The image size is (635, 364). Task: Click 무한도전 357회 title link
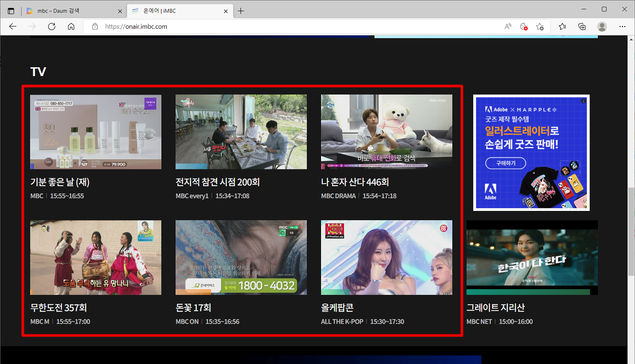tap(59, 308)
